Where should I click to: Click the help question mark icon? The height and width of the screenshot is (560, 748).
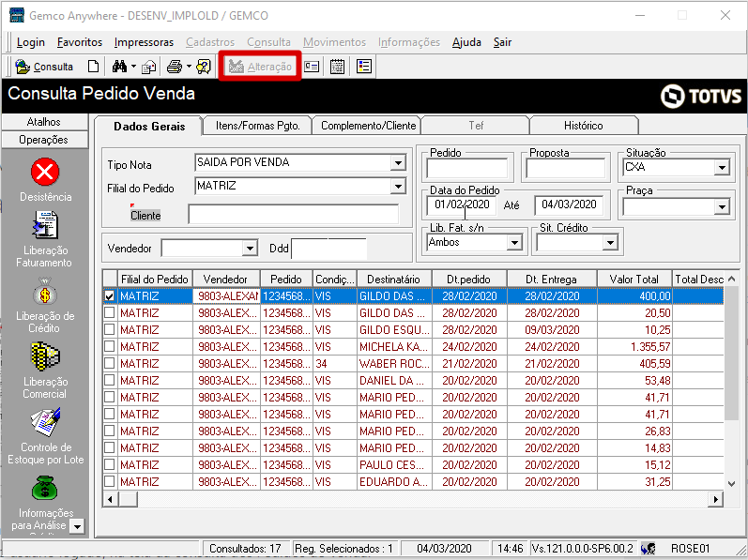coord(204,67)
